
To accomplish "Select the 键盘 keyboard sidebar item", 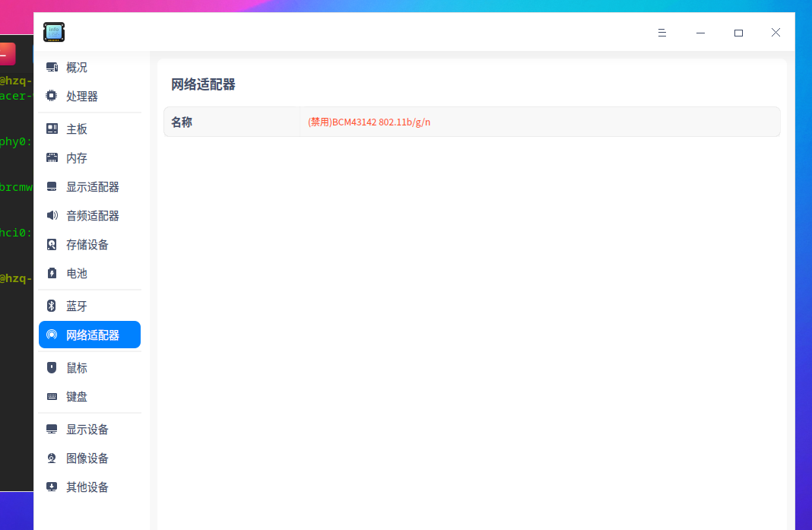I will click(76, 396).
